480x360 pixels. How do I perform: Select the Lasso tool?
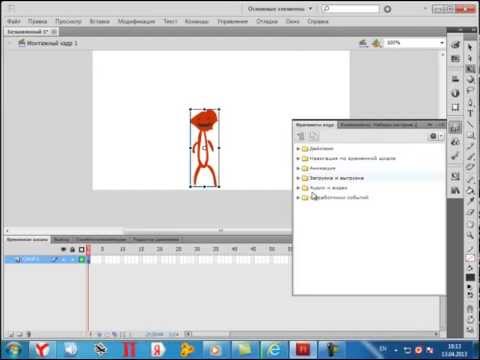[470, 91]
